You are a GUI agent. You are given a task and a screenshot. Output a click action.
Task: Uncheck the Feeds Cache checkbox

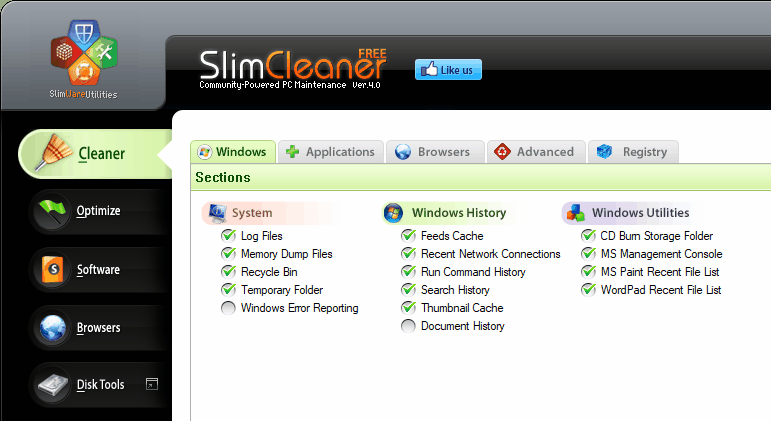[409, 236]
